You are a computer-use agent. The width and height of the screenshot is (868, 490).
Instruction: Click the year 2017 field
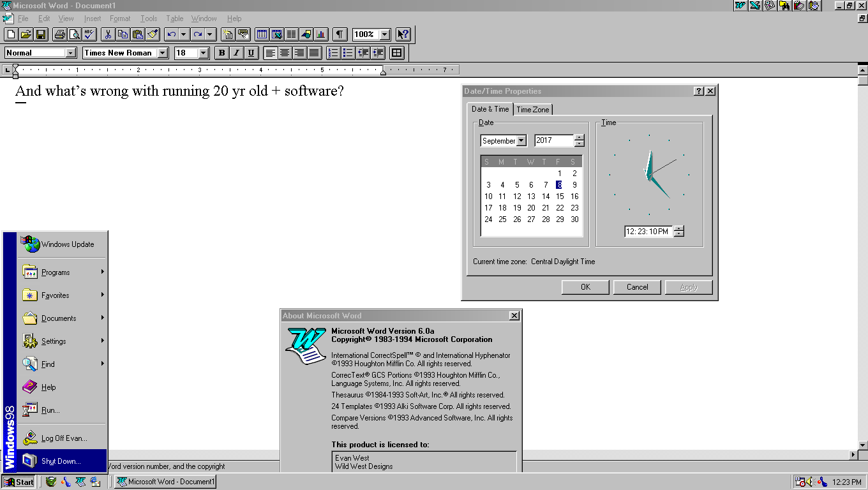point(554,141)
